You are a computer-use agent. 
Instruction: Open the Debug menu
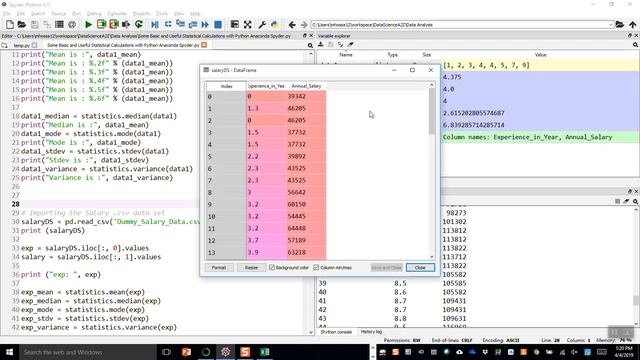pos(94,13)
